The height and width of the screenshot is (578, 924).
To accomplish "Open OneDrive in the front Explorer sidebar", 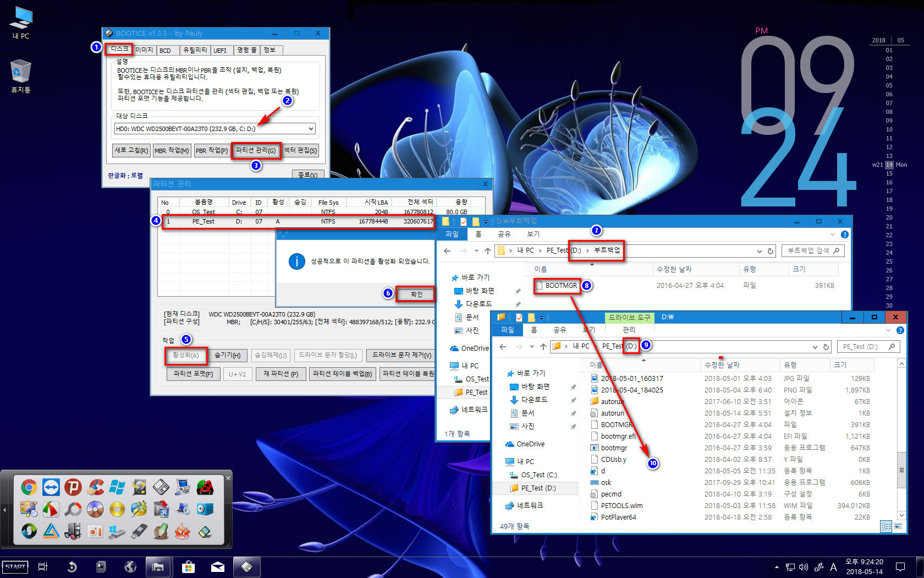I will (530, 444).
